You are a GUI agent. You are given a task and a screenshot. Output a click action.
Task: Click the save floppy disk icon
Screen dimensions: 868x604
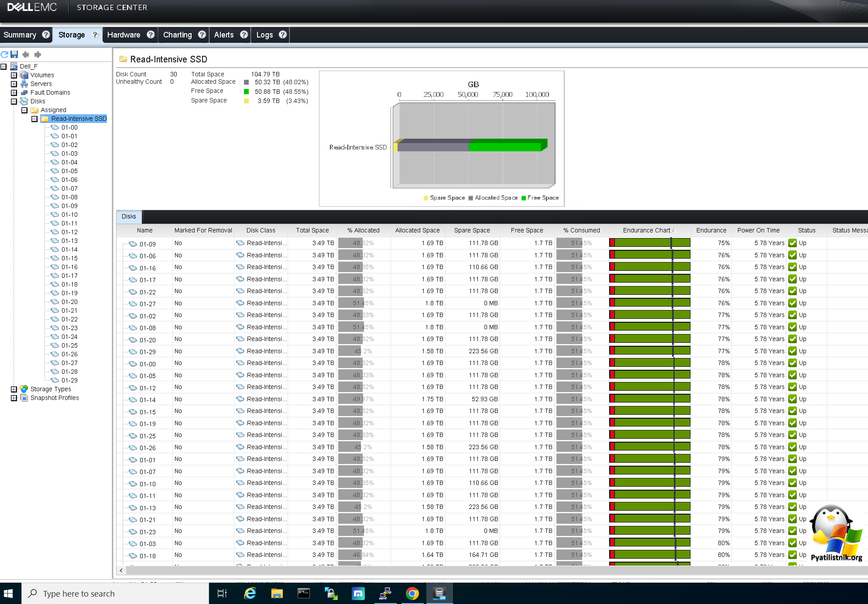[x=14, y=55]
